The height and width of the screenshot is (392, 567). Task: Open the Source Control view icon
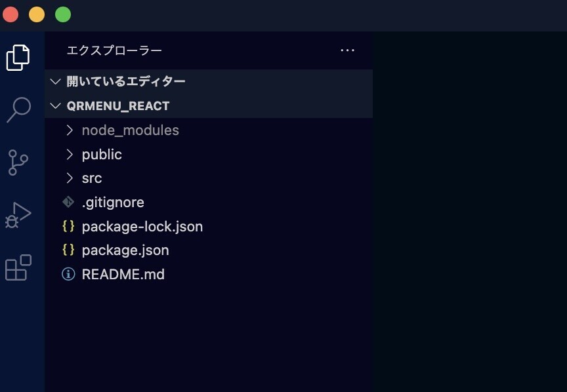19,162
